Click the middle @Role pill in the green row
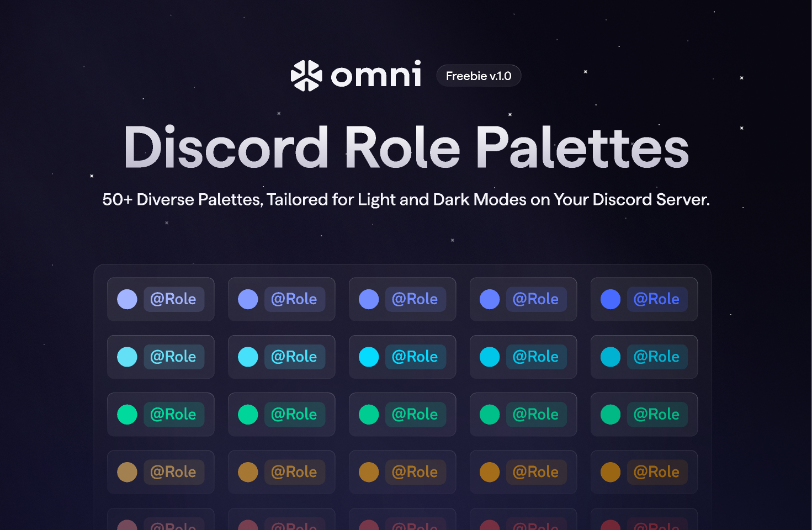 point(416,415)
